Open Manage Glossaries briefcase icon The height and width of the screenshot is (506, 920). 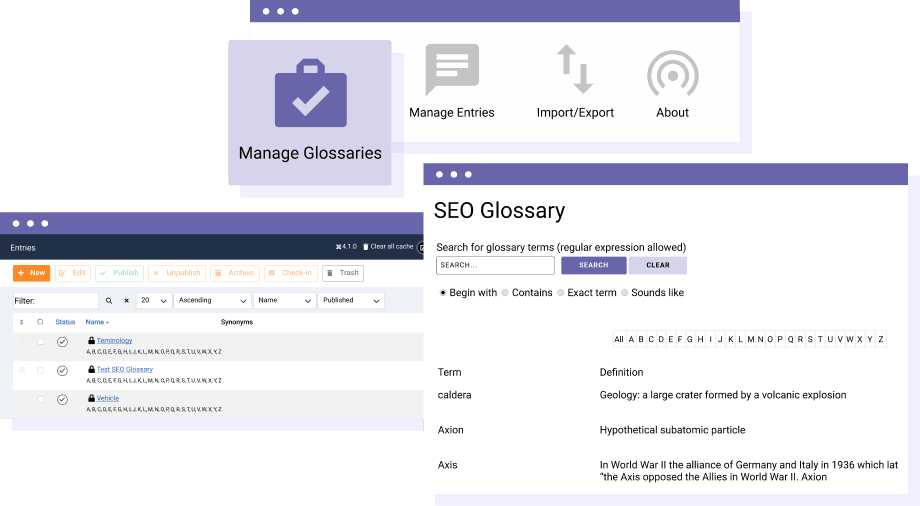pyautogui.click(x=310, y=94)
